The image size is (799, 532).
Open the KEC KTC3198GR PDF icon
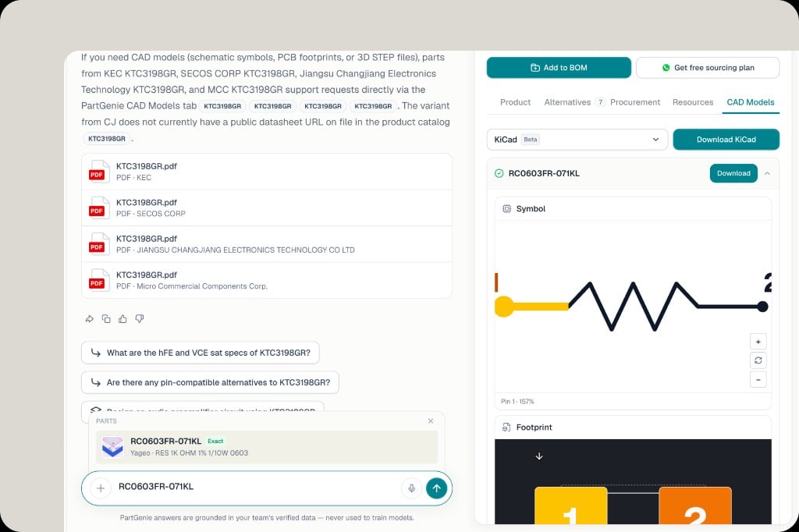(98, 172)
